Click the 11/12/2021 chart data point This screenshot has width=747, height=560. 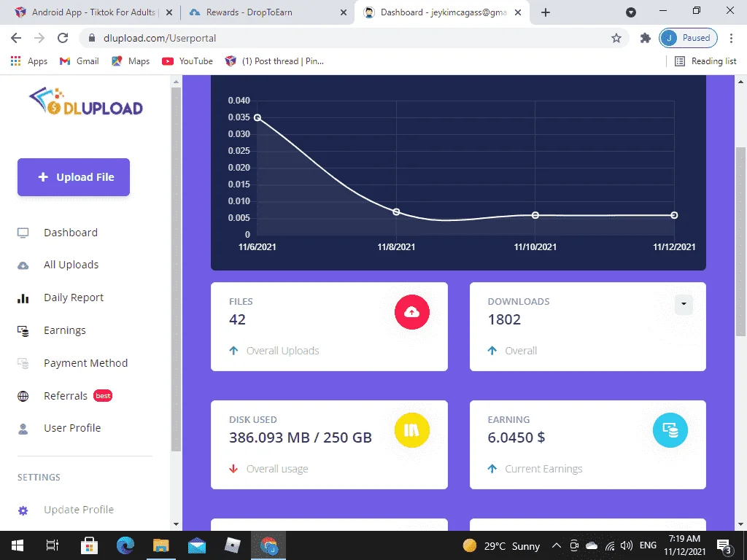coord(674,215)
